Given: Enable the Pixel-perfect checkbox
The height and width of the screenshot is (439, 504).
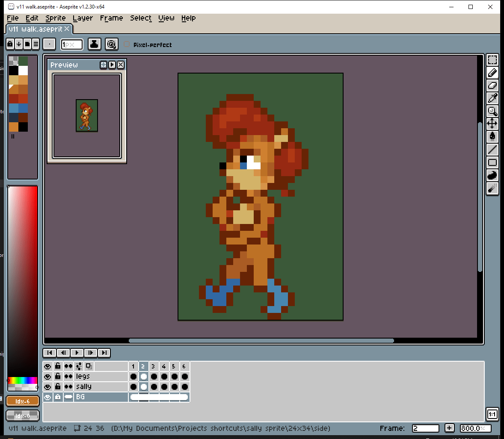Looking at the screenshot, I should tap(127, 44).
